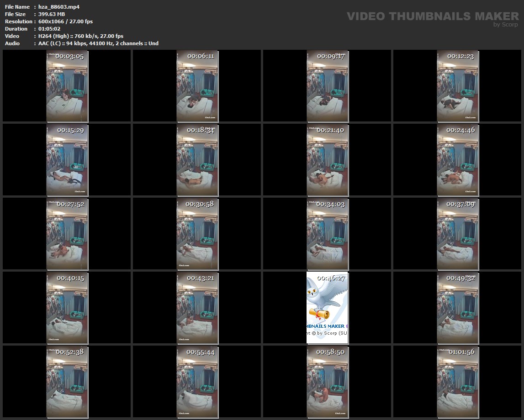This screenshot has width=524, height=420.
Task: Click the file size value 399.63 MB
Action: click(52, 14)
